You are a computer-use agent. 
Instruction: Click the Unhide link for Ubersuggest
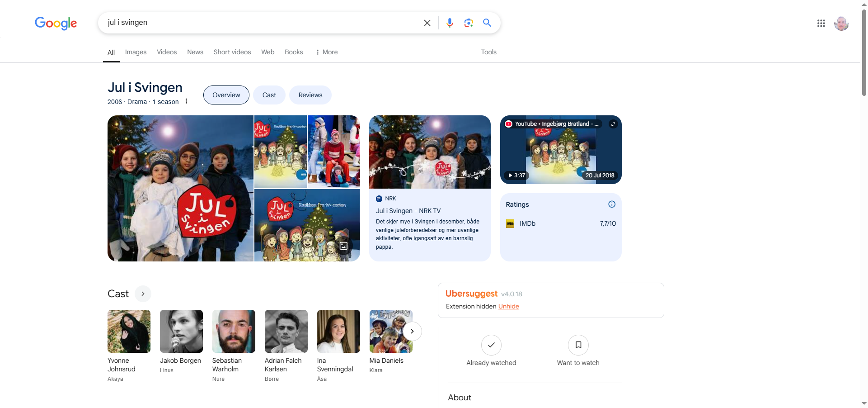(x=508, y=306)
